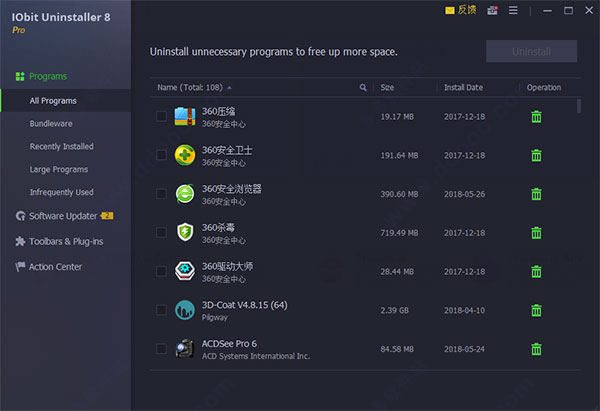Screen dimensions: 600x411
Task: Click the 3D-Coat program icon
Action: pos(185,310)
